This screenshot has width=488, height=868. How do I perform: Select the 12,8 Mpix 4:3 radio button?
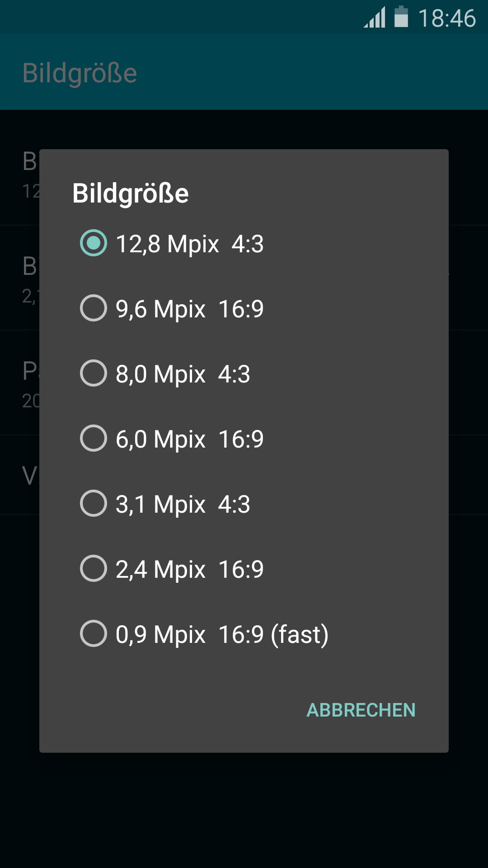(94, 243)
